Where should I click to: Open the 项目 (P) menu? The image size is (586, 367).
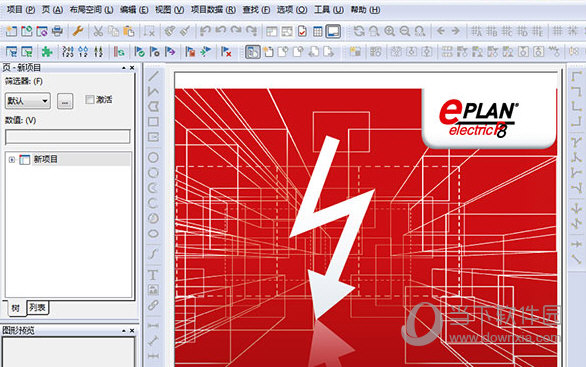tap(21, 10)
